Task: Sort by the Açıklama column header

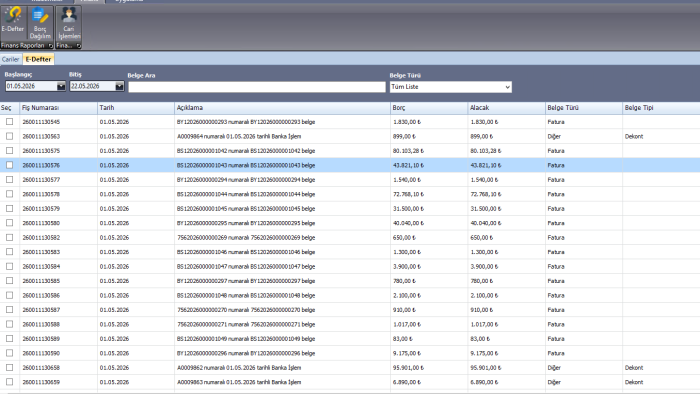Action: click(x=282, y=108)
